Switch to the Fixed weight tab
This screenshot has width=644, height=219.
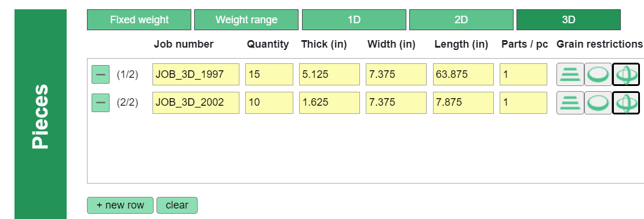[139, 20]
